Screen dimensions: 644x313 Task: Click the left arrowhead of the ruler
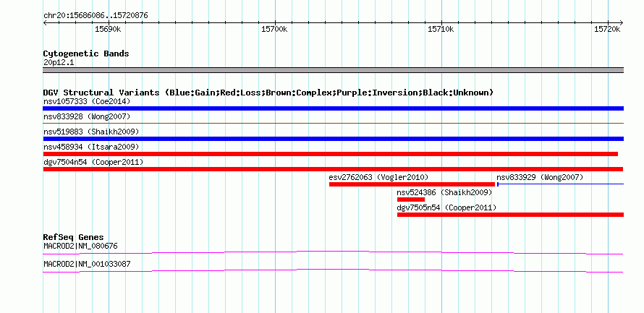click(x=45, y=22)
